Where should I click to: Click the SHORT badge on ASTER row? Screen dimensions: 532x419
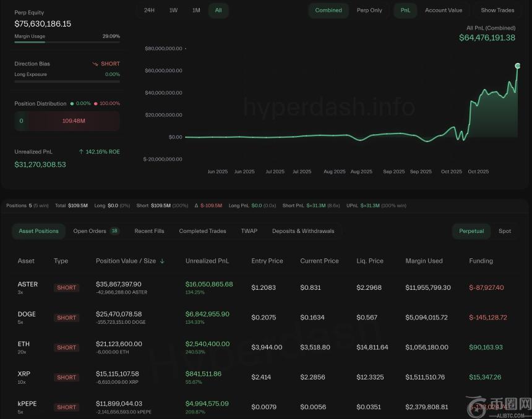point(66,288)
